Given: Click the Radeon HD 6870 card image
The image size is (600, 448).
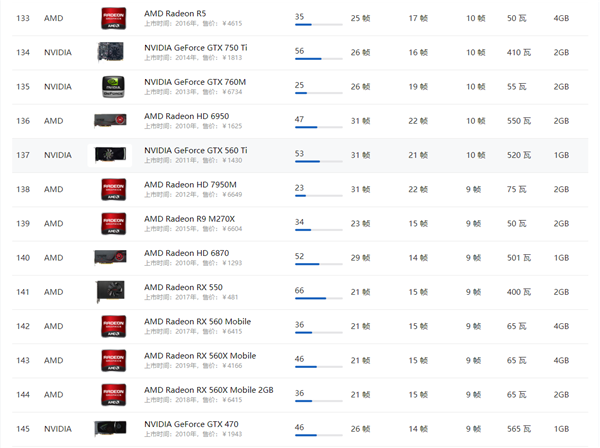Looking at the screenshot, I should [110, 257].
